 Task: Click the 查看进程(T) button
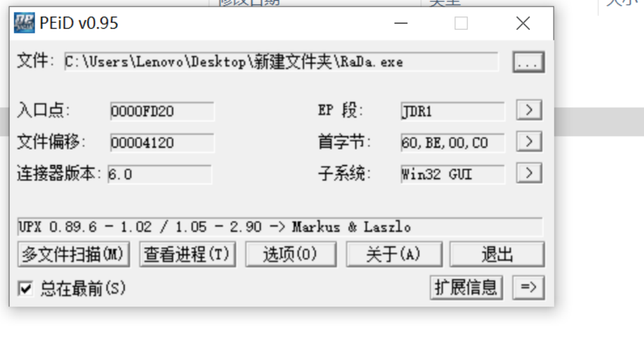coord(187,255)
